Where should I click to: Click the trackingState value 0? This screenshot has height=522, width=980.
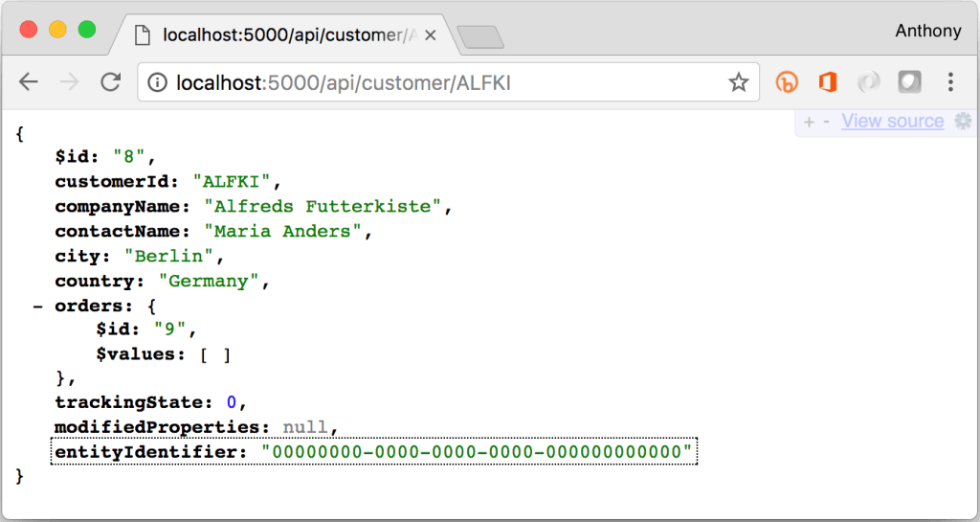point(232,402)
